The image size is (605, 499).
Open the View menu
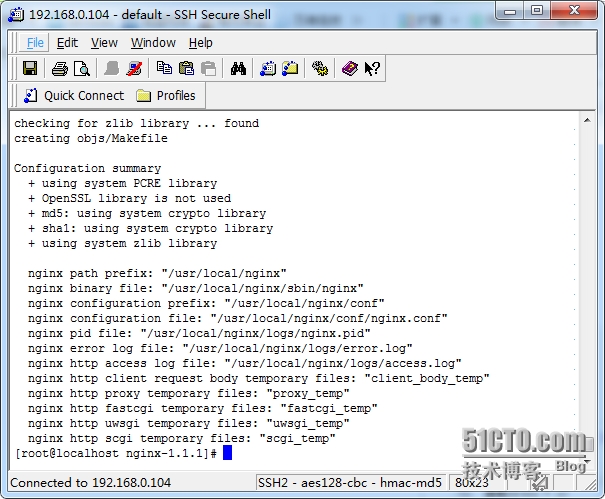104,42
